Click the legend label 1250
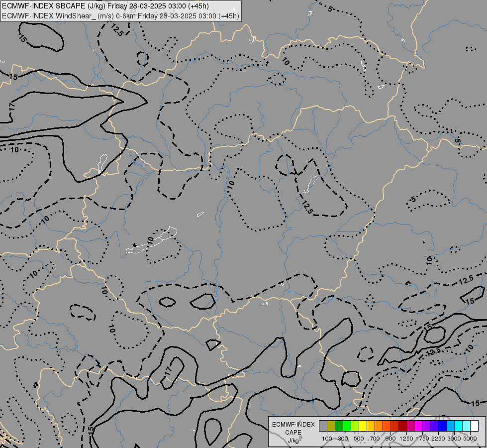Viewport: 487px width, 448px height. click(406, 439)
